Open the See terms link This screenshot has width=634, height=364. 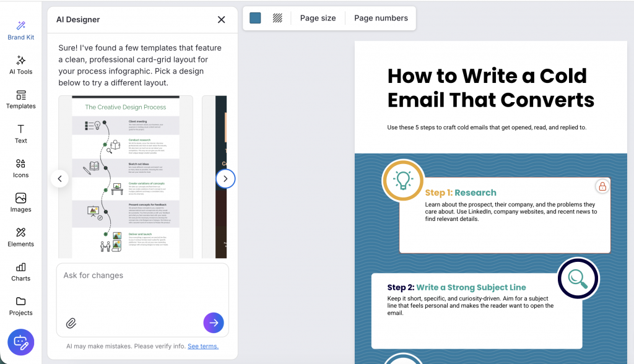tap(203, 346)
